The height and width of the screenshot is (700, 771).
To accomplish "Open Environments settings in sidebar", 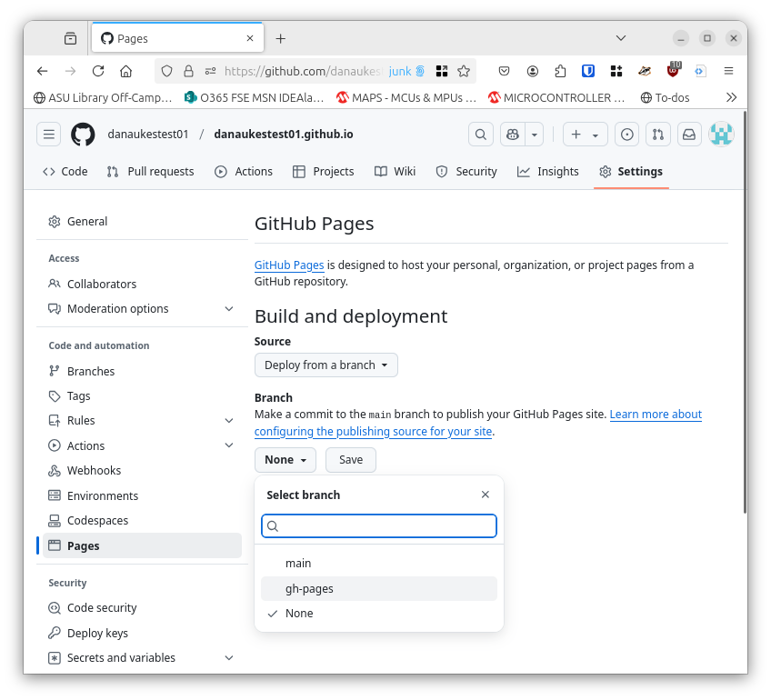I will coord(142,495).
